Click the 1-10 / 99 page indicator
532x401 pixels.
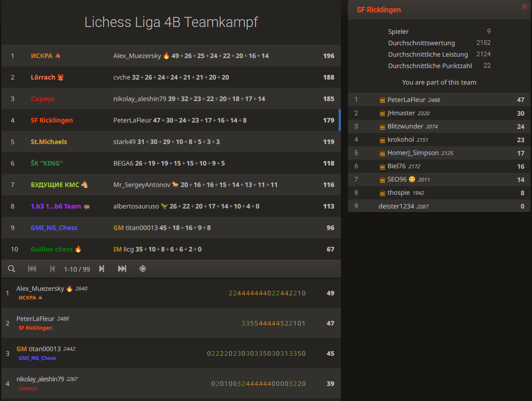pos(77,269)
